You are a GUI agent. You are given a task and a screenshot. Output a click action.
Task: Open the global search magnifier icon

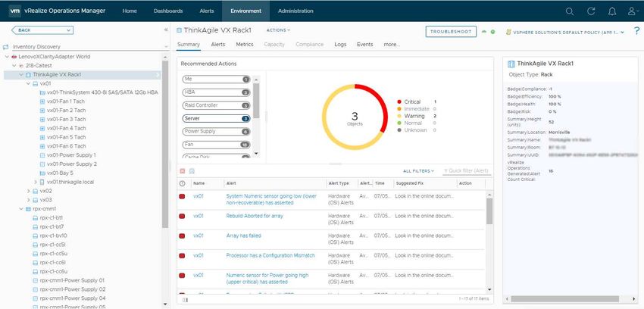pyautogui.click(x=569, y=11)
